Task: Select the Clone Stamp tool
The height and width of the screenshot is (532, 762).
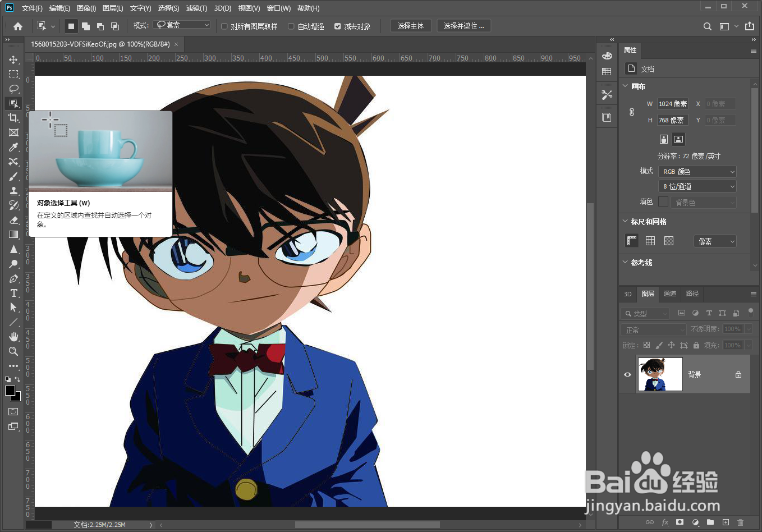Action: click(13, 191)
